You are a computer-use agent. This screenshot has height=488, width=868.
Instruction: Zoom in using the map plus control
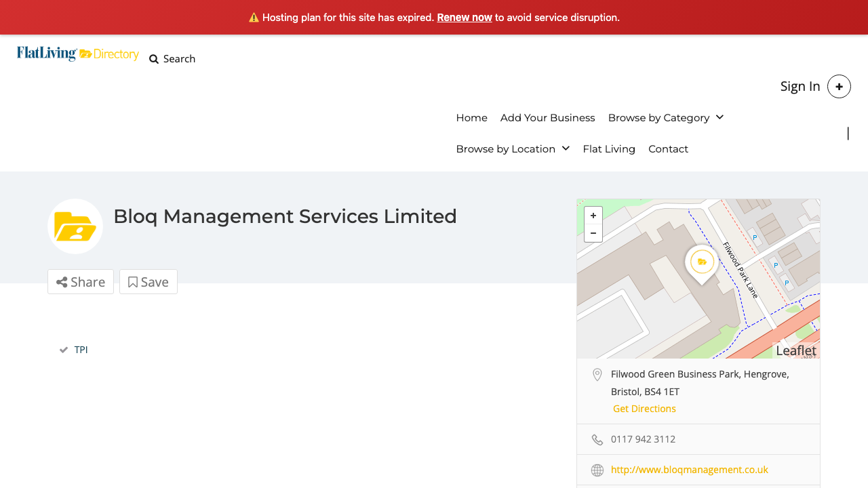coord(593,215)
